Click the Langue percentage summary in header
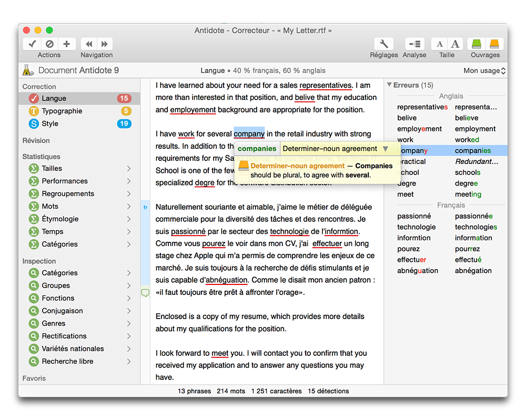 click(263, 71)
